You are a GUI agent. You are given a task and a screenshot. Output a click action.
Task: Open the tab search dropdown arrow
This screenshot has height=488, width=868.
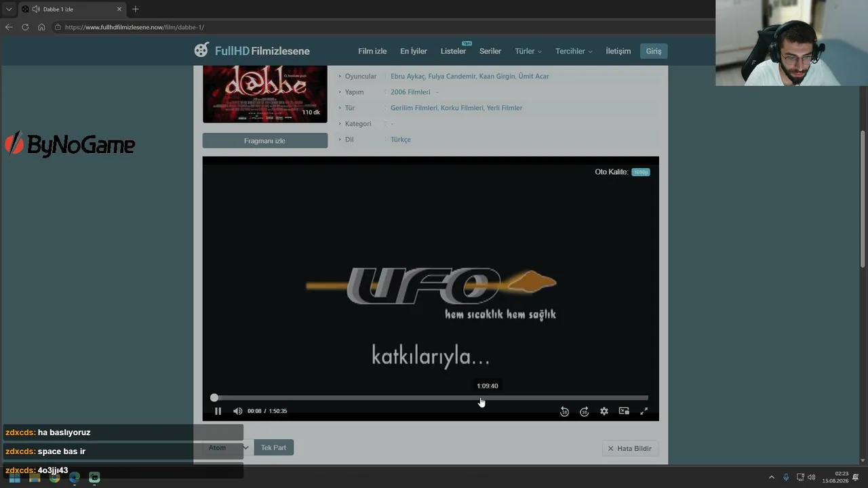click(x=9, y=9)
